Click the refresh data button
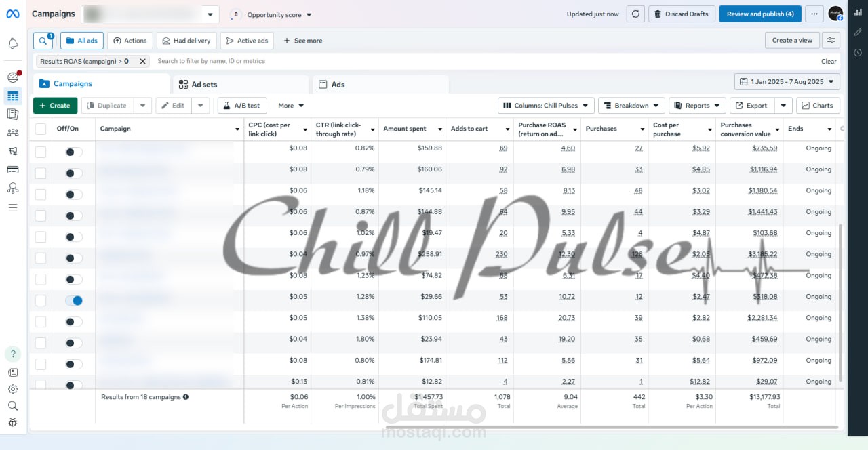The image size is (868, 450). pos(635,14)
